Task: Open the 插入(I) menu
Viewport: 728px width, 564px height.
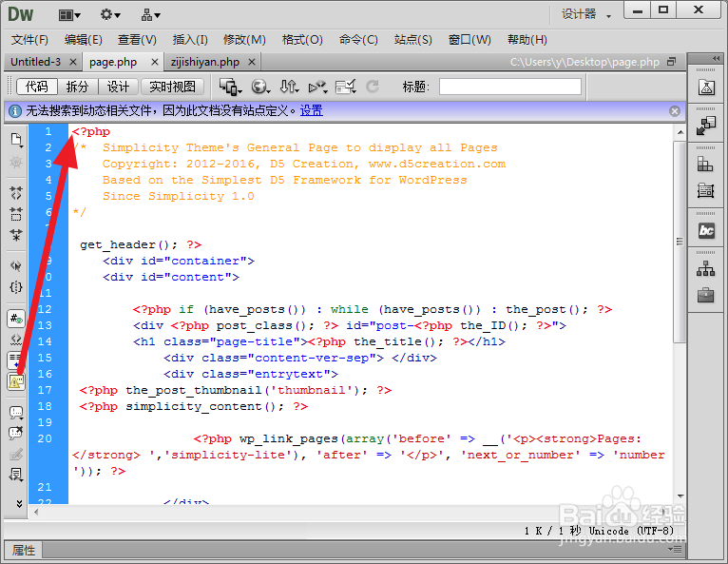Action: (x=190, y=40)
